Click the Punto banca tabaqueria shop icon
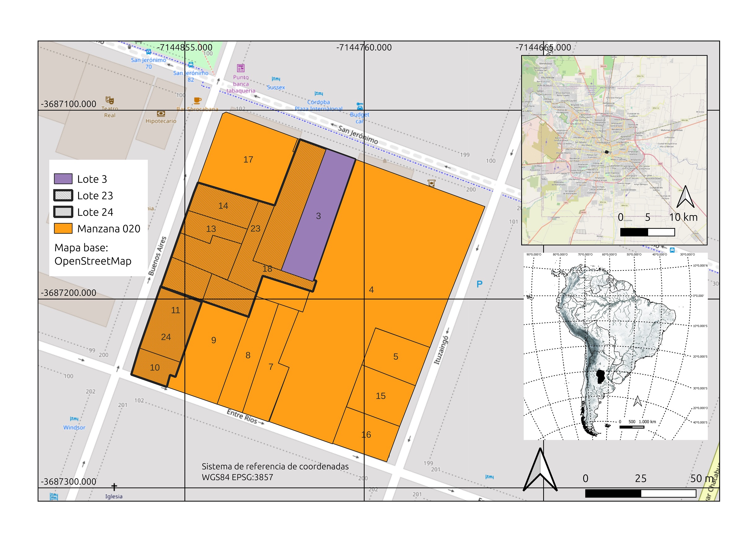756x535 pixels. [241, 68]
